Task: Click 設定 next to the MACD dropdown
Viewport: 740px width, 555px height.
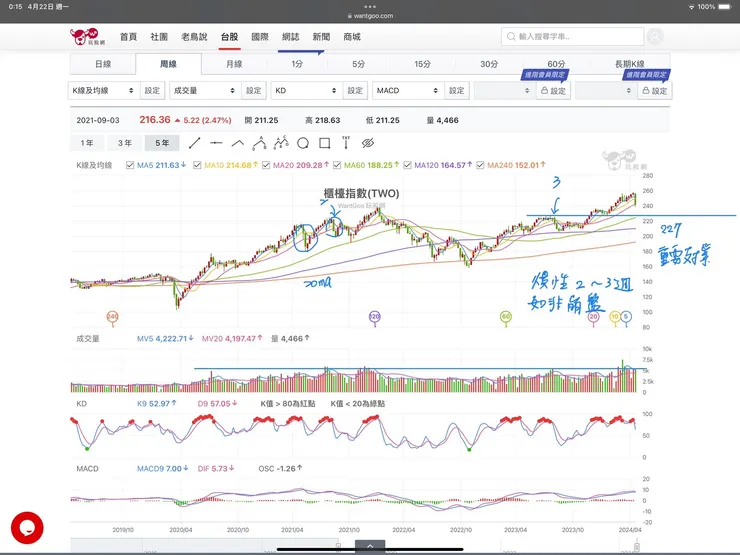Action: coord(457,91)
